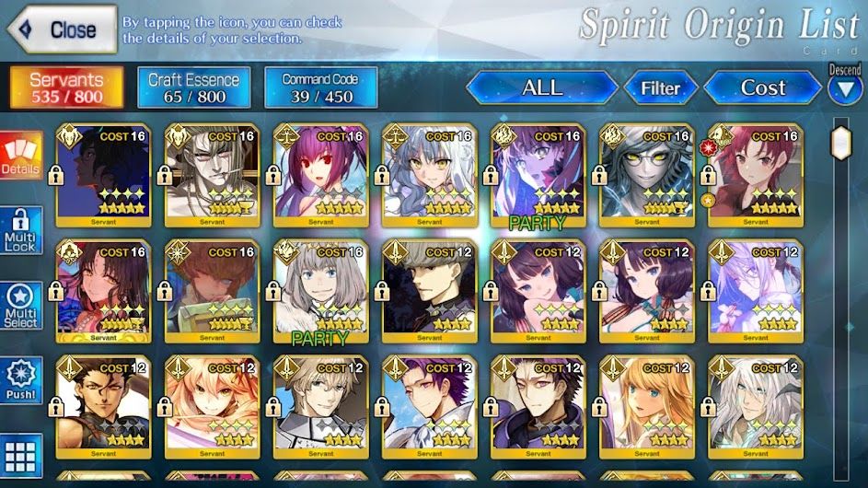This screenshot has height=488, width=868.
Task: Click the back arrow on Close
Action: [26, 29]
